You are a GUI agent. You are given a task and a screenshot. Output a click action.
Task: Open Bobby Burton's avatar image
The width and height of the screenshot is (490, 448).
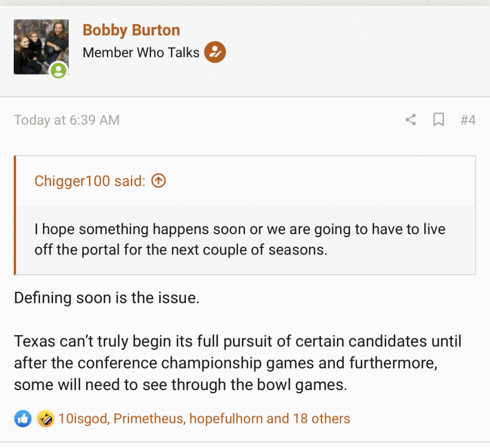(41, 47)
